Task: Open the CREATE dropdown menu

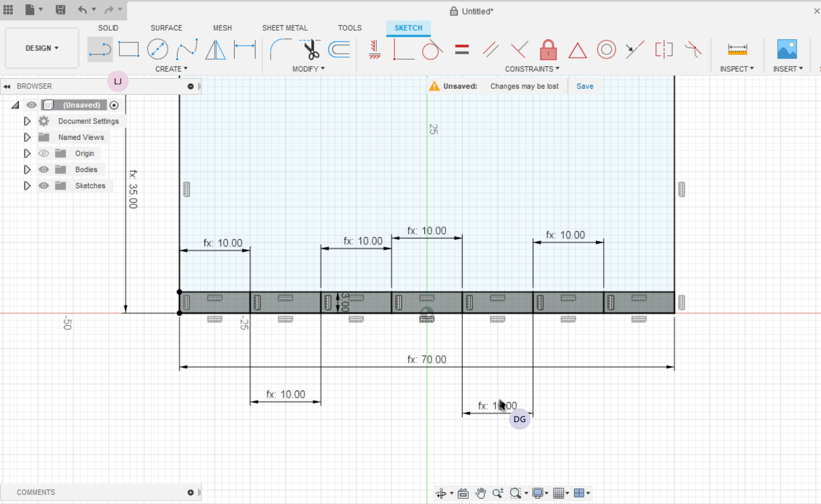Action: pos(172,69)
